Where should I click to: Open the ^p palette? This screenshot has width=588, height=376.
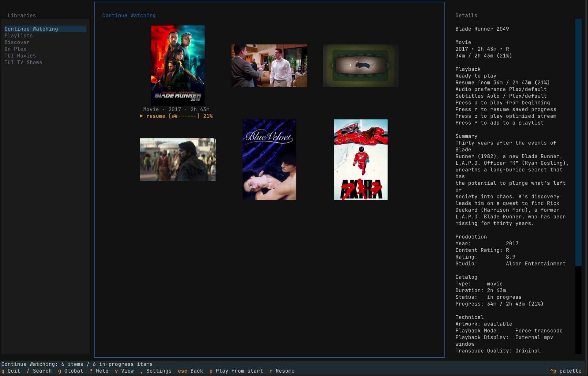click(x=566, y=371)
